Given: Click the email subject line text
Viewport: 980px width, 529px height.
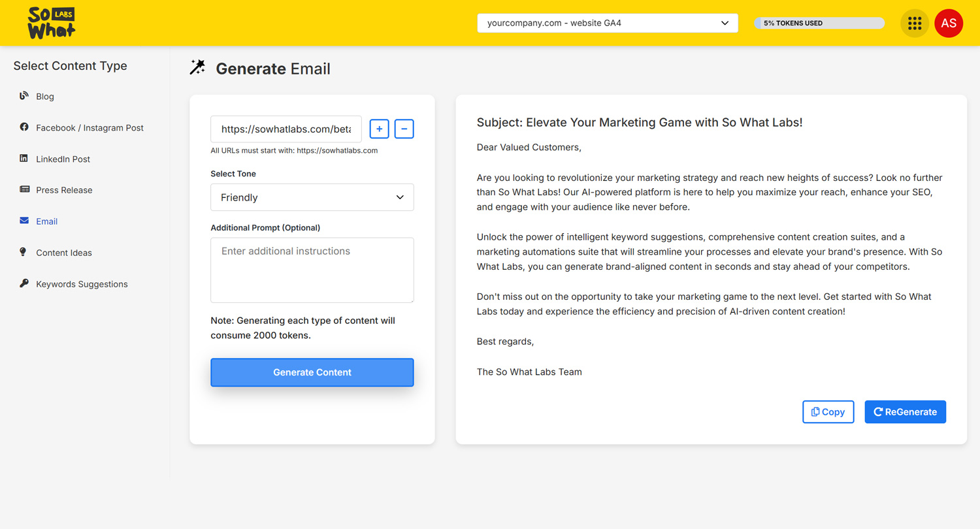Looking at the screenshot, I should point(640,122).
